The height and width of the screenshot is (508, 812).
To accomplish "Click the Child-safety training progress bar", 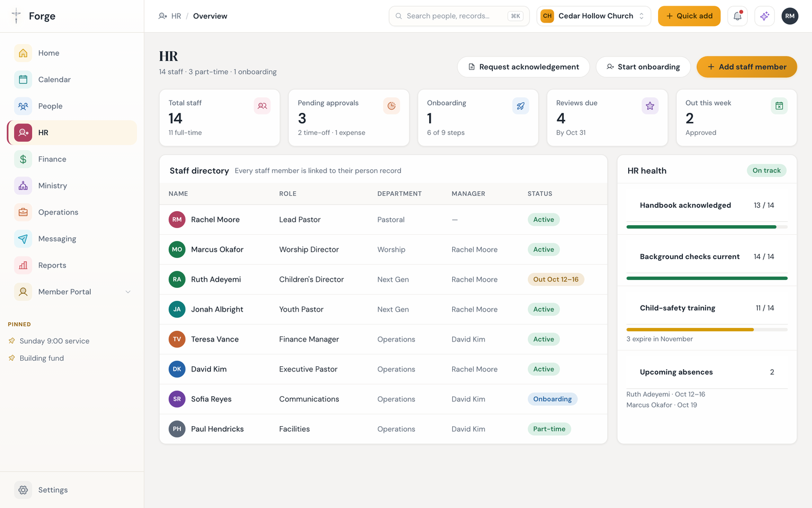I will (707, 330).
